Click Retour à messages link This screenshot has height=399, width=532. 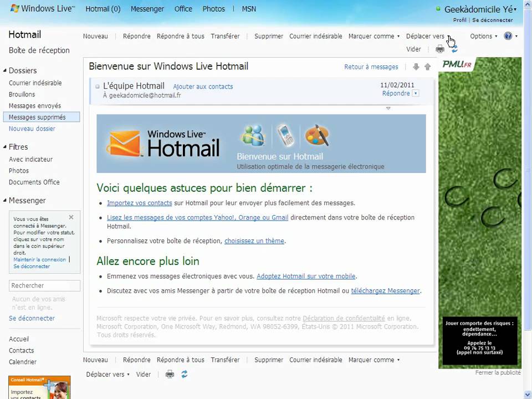tap(371, 67)
